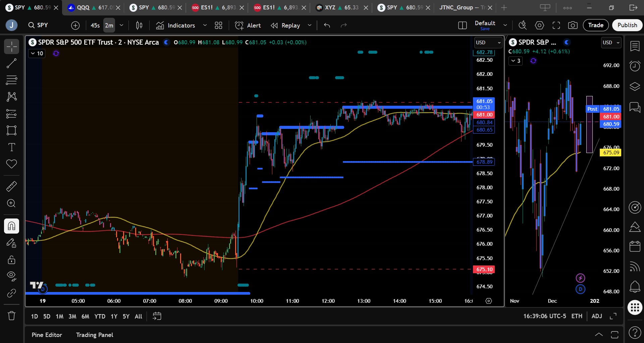Open a new browser tab
This screenshot has width=644, height=343.
point(504,7)
